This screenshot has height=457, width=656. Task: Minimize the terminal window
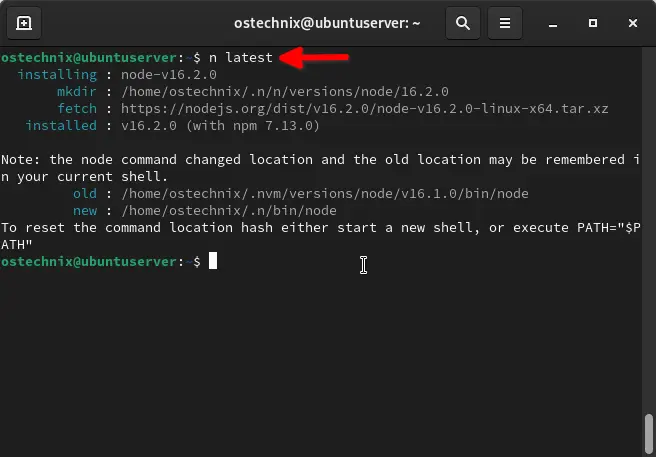click(553, 24)
